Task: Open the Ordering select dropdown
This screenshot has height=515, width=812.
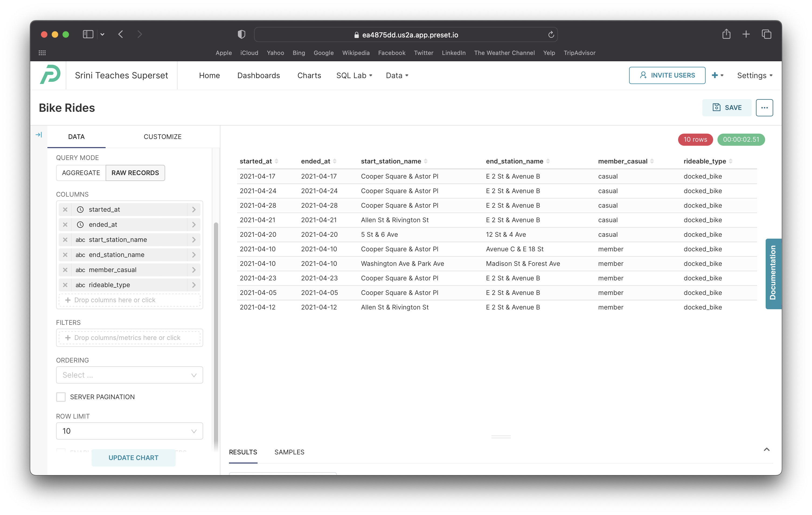Action: pyautogui.click(x=130, y=375)
